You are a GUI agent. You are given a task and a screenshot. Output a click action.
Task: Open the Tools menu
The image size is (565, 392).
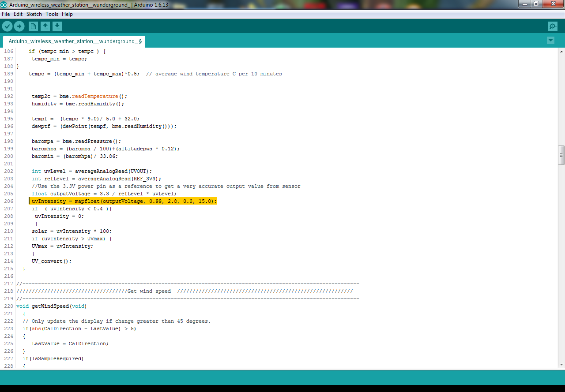click(52, 14)
